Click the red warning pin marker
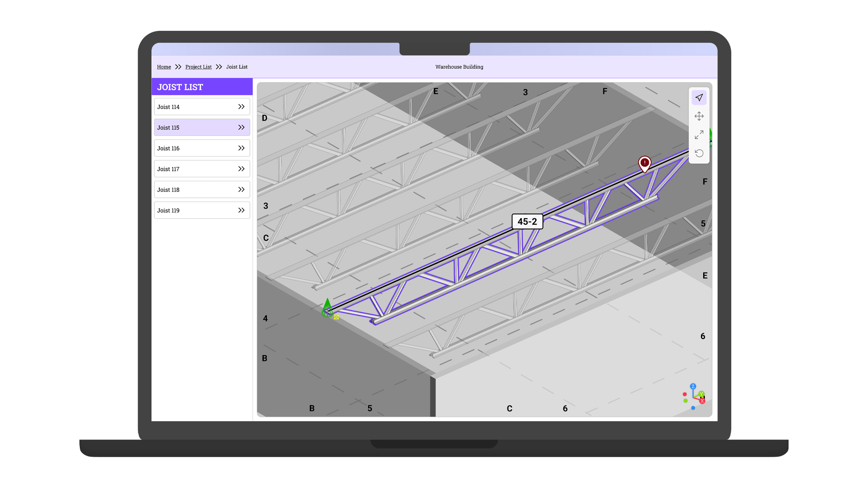Viewport: 868px width, 488px height. coord(645,163)
